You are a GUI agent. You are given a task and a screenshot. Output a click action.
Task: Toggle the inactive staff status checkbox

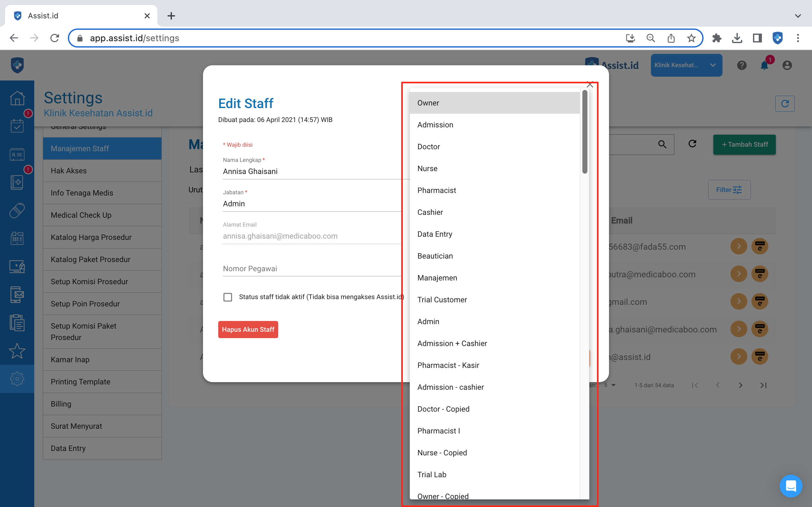tap(227, 297)
